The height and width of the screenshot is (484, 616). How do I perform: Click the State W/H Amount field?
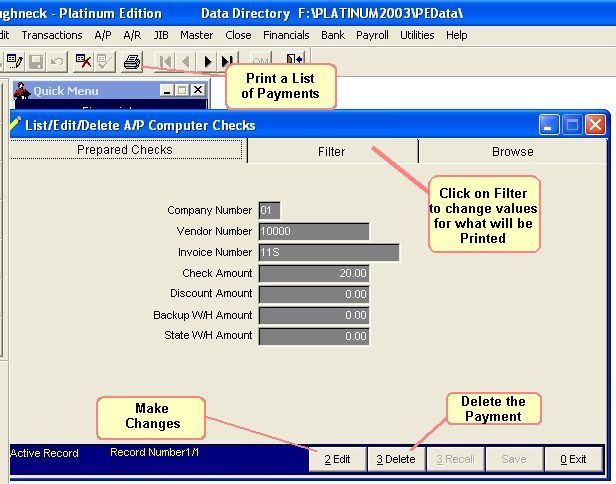pos(314,336)
